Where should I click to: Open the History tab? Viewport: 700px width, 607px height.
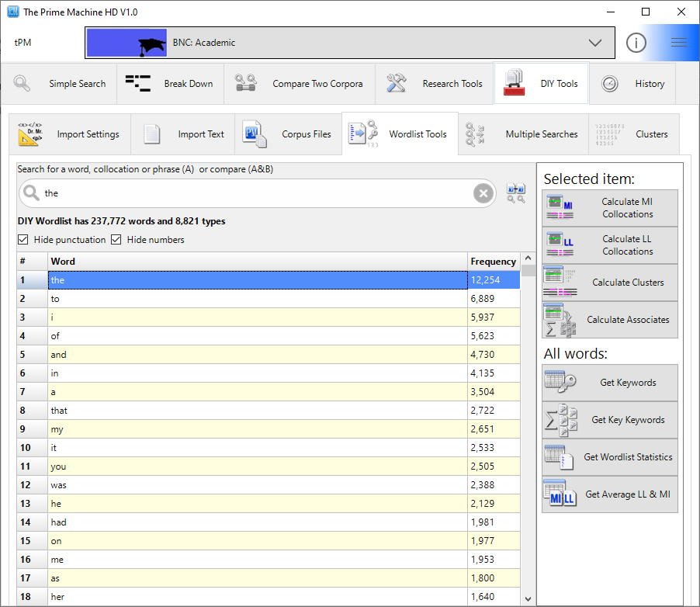[632, 84]
